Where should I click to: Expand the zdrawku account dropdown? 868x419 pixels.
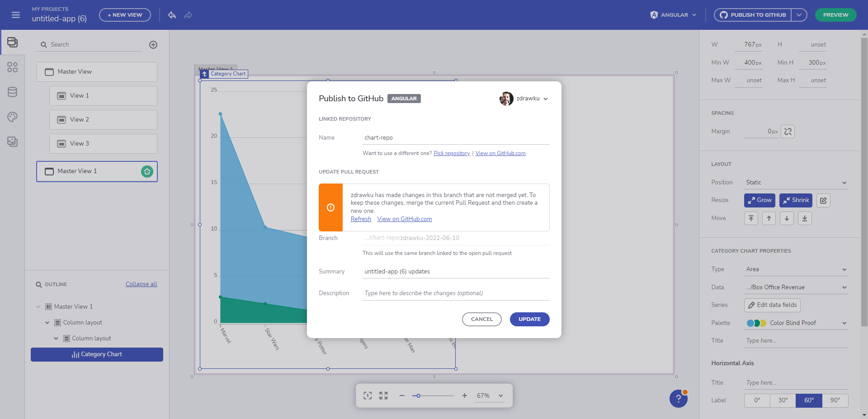[545, 99]
